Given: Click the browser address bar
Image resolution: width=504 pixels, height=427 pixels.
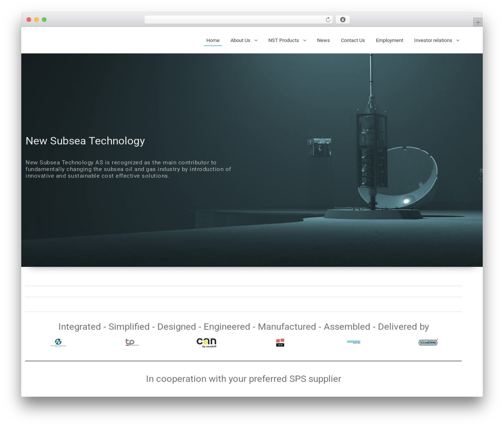Looking at the screenshot, I should point(238,20).
